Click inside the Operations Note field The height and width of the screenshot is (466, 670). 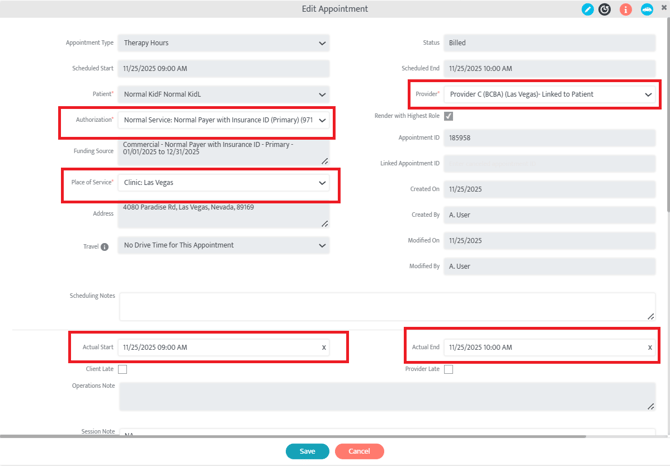(x=385, y=395)
